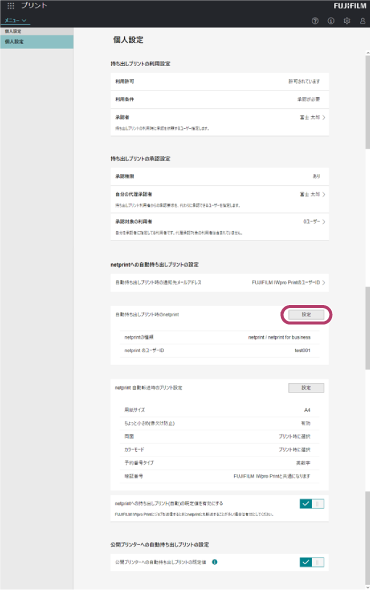Click the 利用条件 row

(219, 99)
